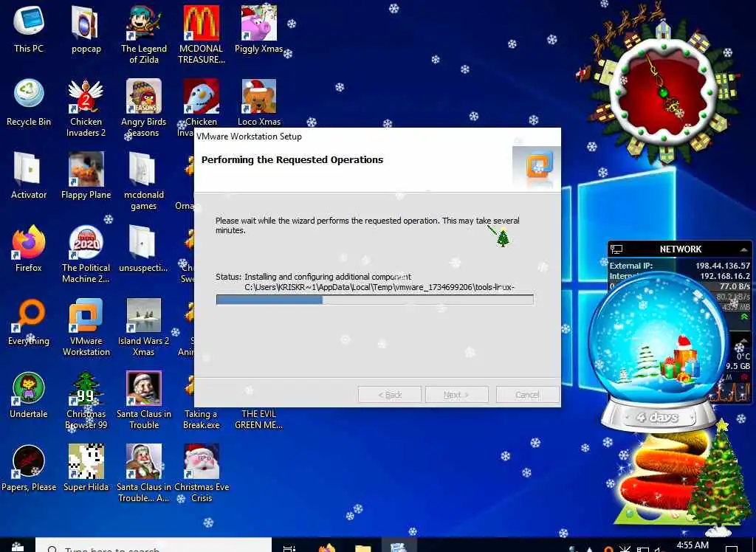Image resolution: width=756 pixels, height=552 pixels.
Task: Click the external IP value 198.44.136.57
Action: [723, 266]
